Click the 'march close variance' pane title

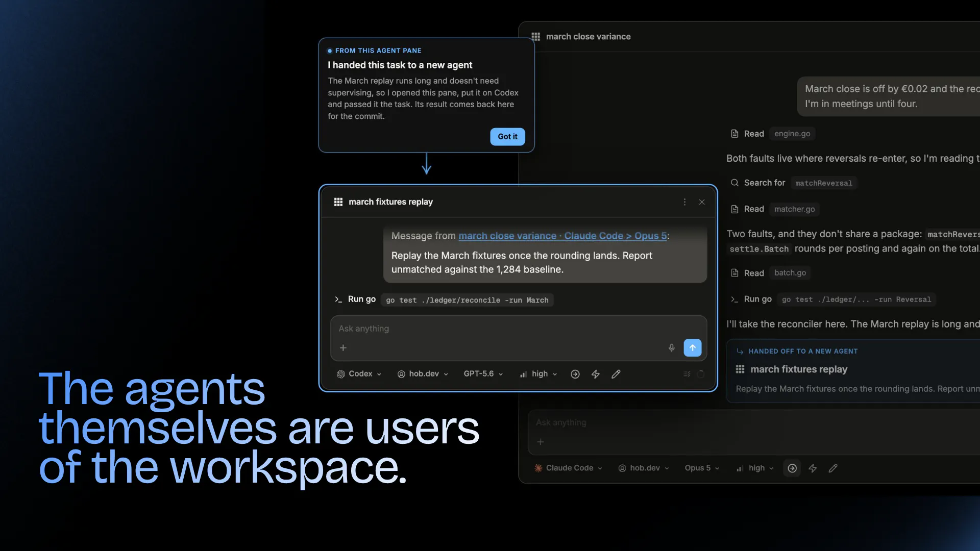pos(588,37)
